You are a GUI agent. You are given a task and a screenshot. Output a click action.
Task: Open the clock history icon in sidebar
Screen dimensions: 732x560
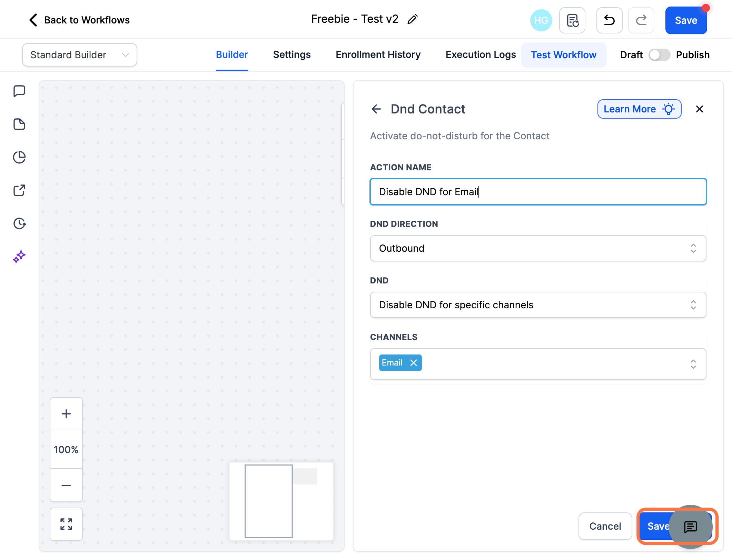19,223
